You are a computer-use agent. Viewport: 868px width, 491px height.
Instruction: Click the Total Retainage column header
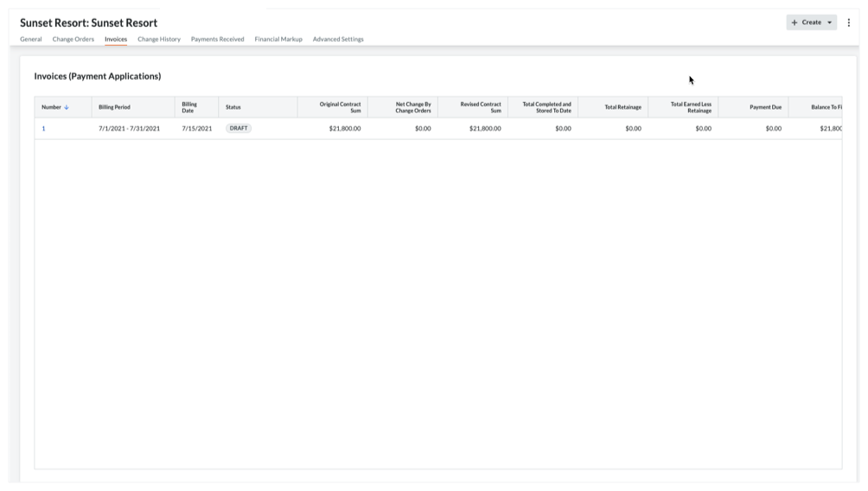pyautogui.click(x=622, y=107)
